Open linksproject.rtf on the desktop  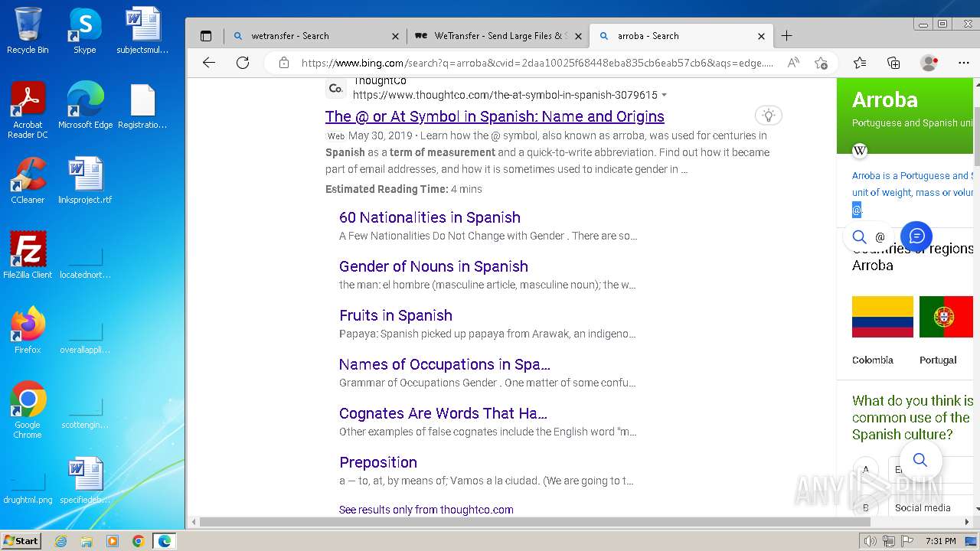(85, 181)
